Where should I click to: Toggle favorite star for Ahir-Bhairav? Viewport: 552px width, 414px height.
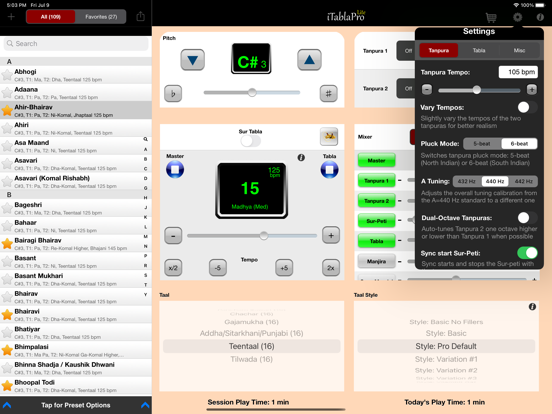pyautogui.click(x=7, y=110)
